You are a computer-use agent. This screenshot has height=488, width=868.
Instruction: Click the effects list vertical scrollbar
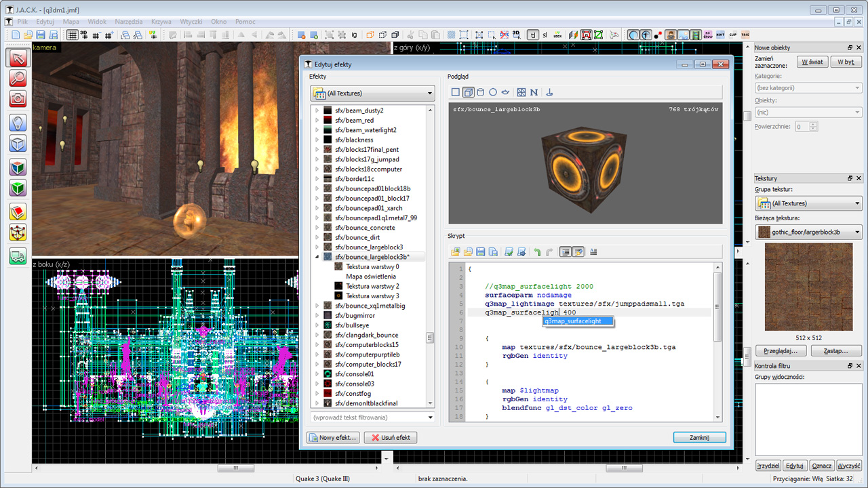(430, 257)
